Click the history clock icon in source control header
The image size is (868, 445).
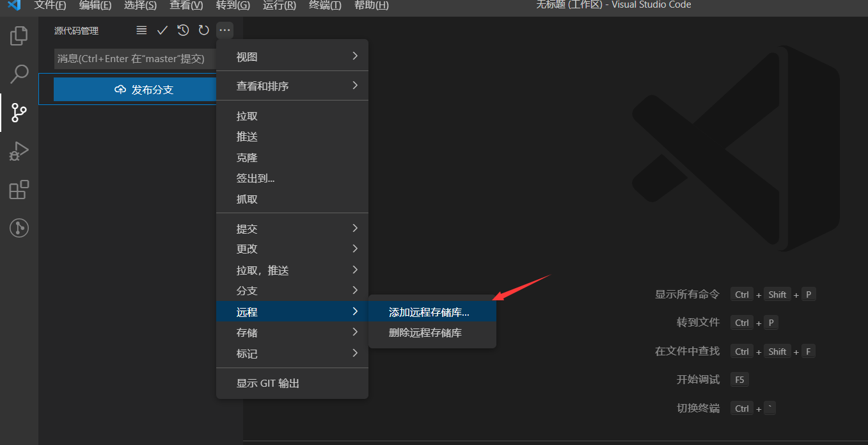pos(183,30)
